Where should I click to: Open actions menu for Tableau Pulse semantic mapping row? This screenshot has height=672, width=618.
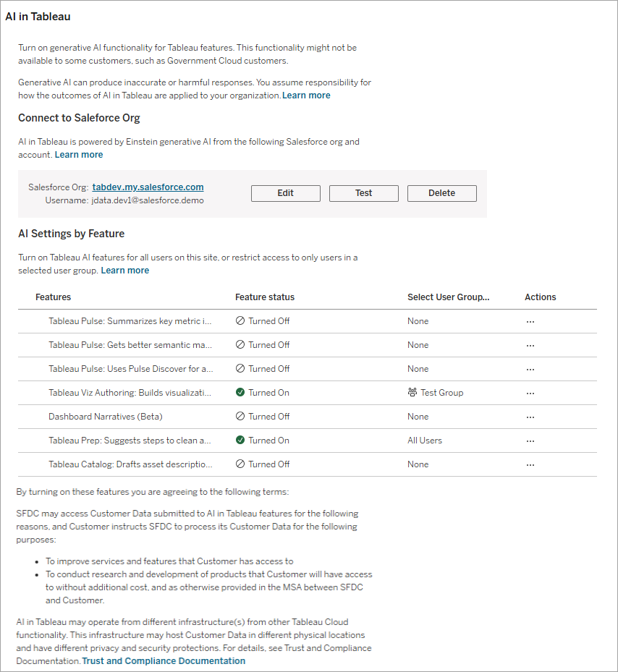[x=530, y=344]
